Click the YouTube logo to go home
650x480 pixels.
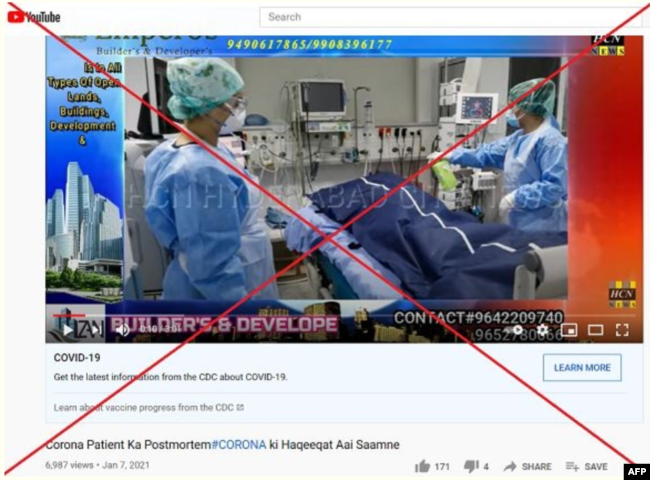coord(33,16)
